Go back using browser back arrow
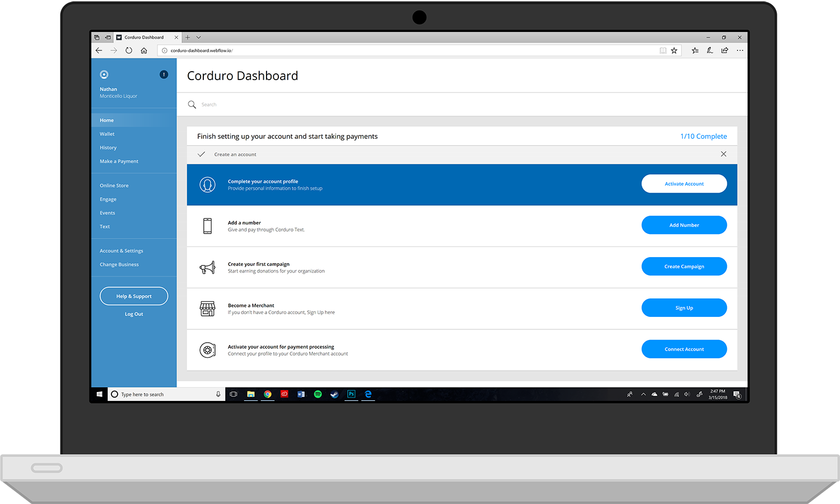 tap(99, 50)
